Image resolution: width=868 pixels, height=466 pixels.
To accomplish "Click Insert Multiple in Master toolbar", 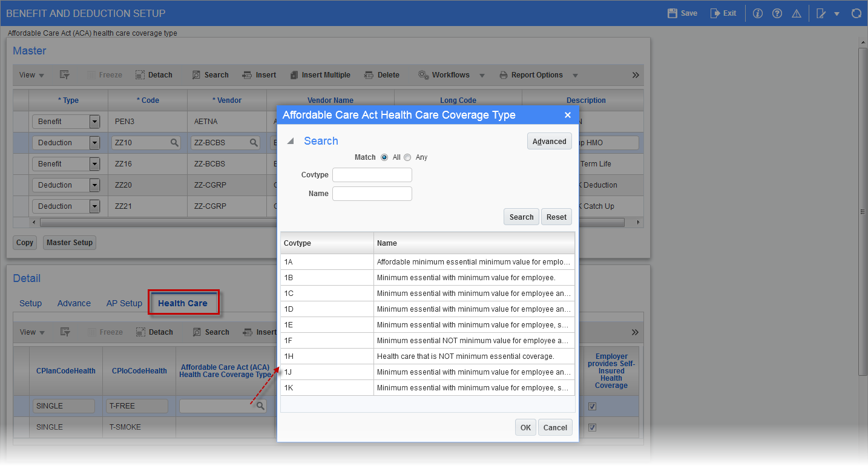I will 320,75.
